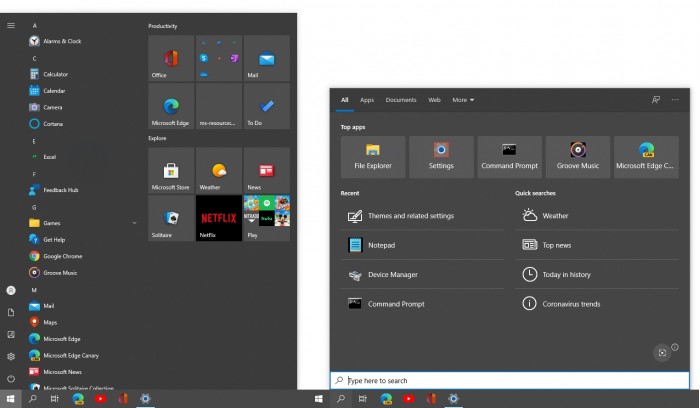This screenshot has height=408, width=700.
Task: Open Command Prompt from Recent list
Action: pyautogui.click(x=422, y=304)
